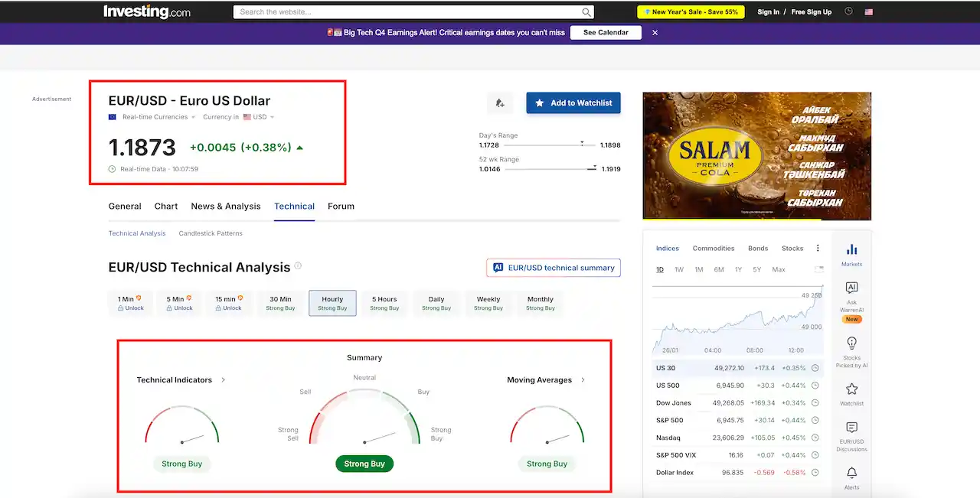Open the News & Analysis tab
Viewport: 980px width, 498px height.
(226, 206)
